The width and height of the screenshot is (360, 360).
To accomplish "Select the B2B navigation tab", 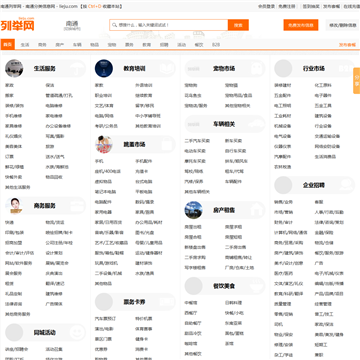I will pos(216,45).
